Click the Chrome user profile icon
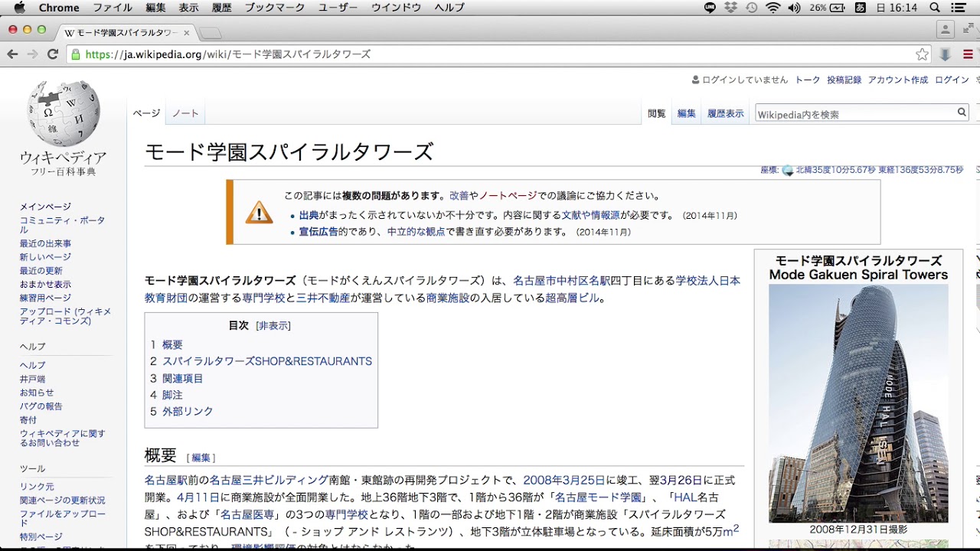Screen dimensions: 980x551 (x=946, y=30)
